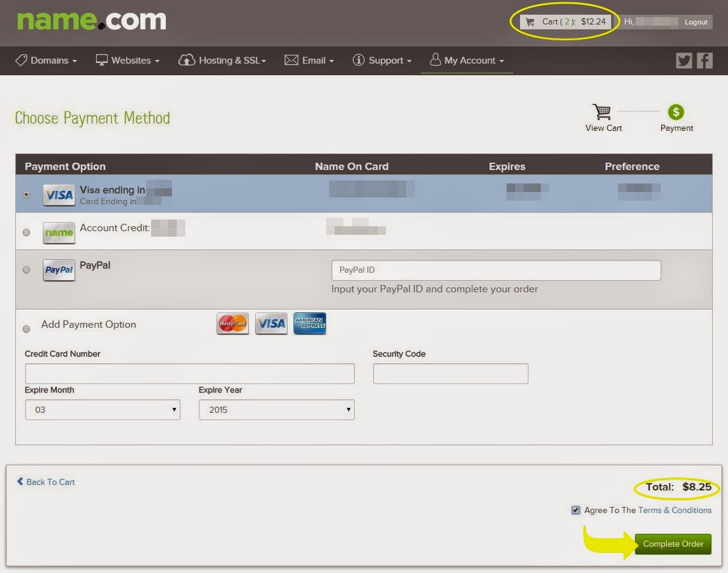Select the Add Payment Option radio button
Viewport: 728px width, 573px height.
pyautogui.click(x=26, y=329)
